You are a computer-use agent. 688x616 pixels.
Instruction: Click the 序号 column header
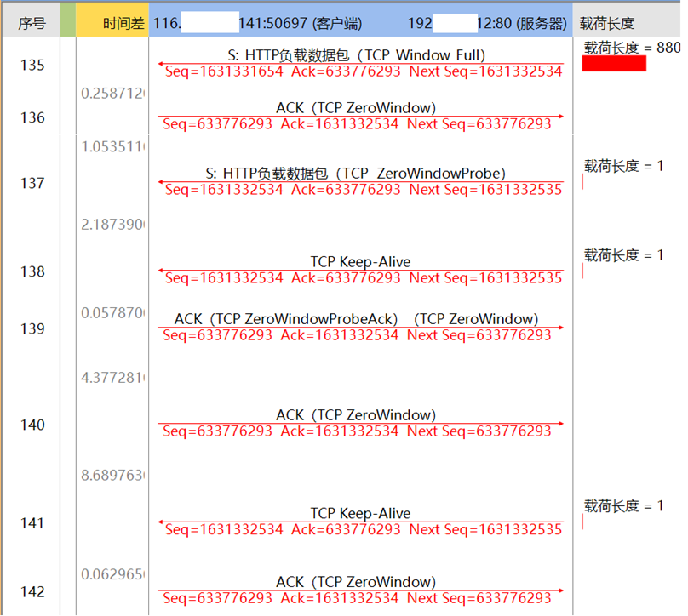point(32,23)
